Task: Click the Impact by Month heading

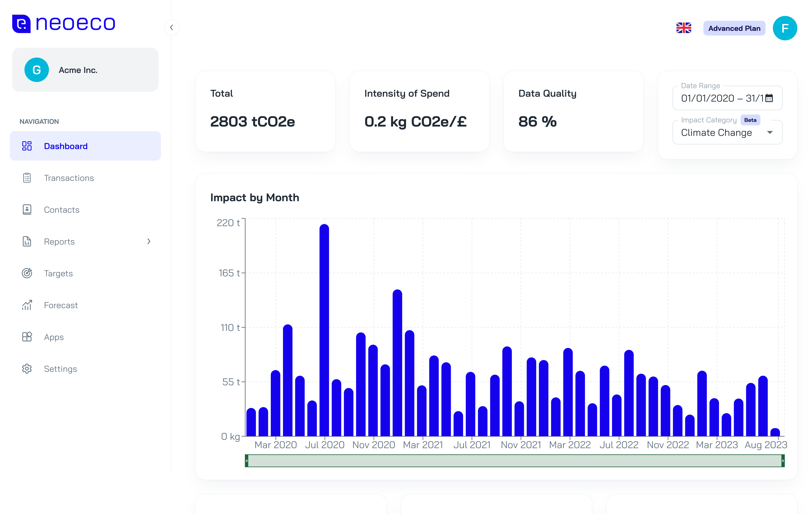Action: coord(255,198)
